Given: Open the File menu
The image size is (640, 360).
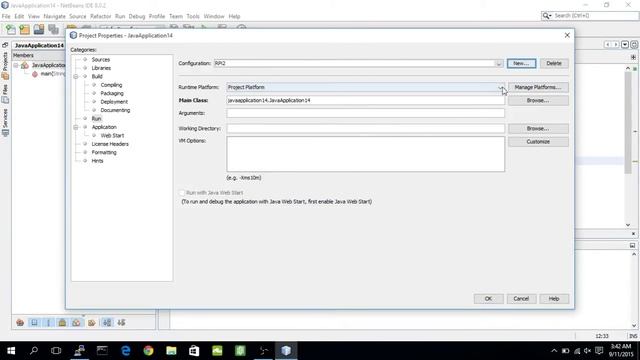Looking at the screenshot, I should [x=6, y=16].
